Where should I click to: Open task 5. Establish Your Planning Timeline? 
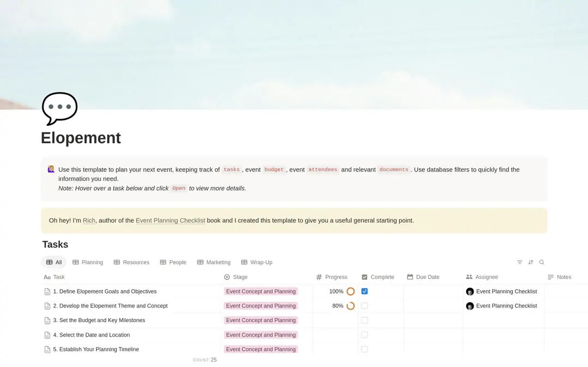(96, 350)
